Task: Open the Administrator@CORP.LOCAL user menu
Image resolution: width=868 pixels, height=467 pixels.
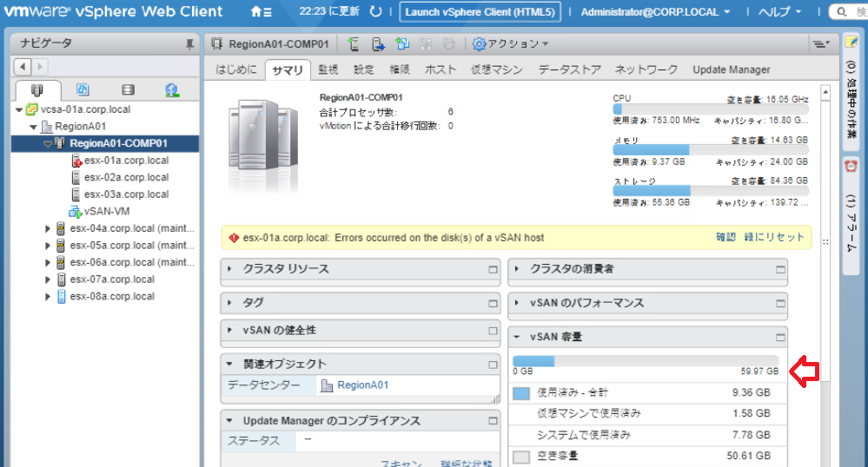Action: click(655, 11)
